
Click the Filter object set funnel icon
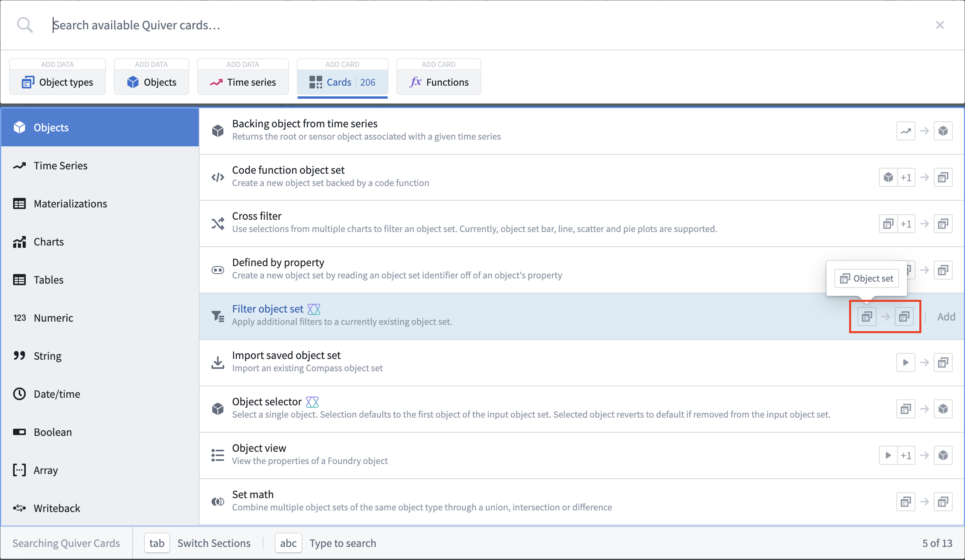click(218, 316)
